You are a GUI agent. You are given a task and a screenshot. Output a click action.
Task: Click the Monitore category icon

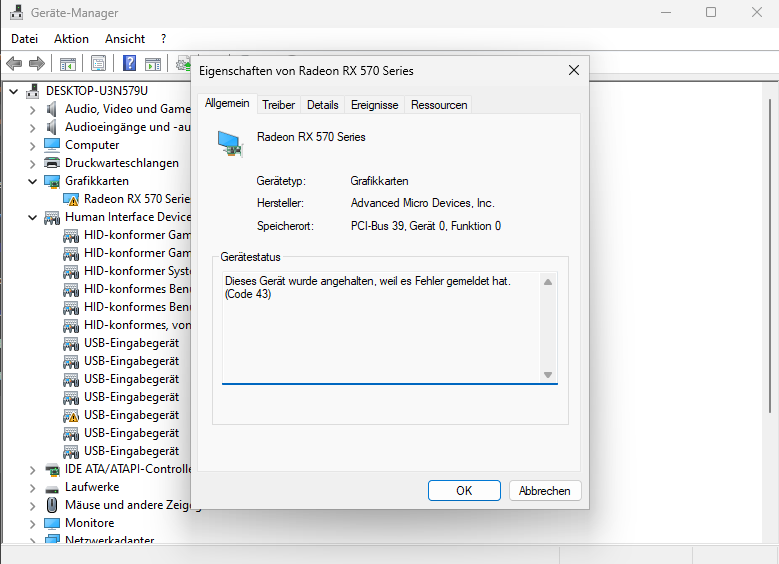[52, 523]
